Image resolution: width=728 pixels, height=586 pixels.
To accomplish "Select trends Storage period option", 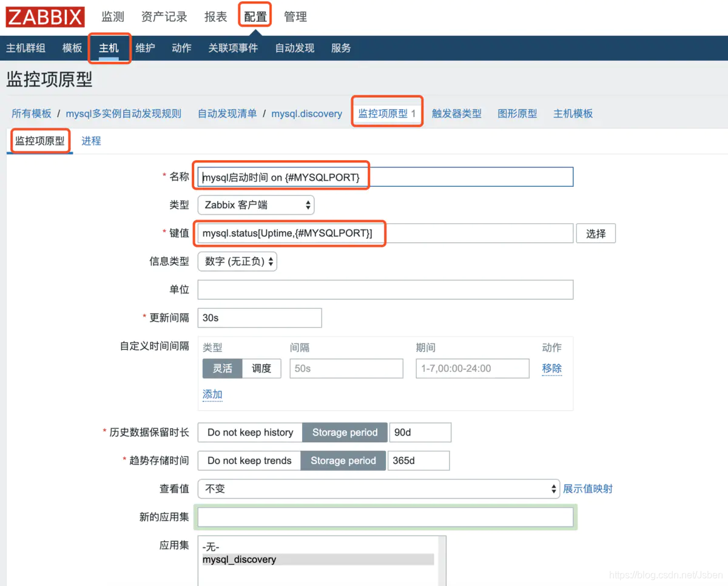I will (343, 460).
